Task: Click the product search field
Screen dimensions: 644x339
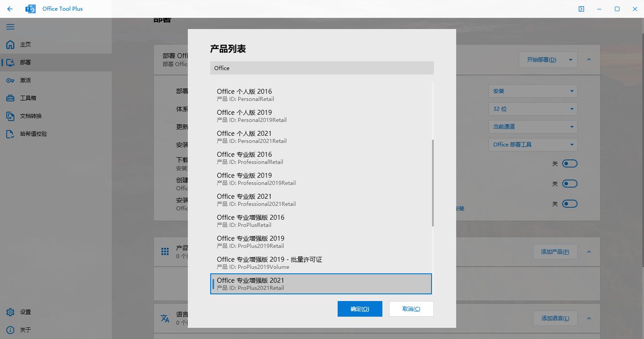Action: (322, 68)
